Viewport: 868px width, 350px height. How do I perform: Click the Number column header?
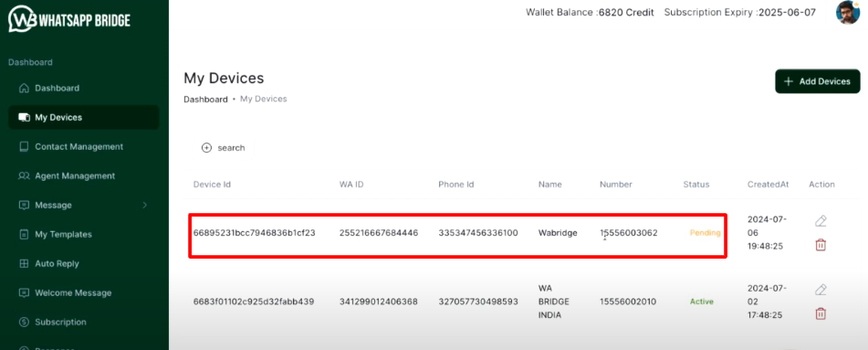(615, 185)
